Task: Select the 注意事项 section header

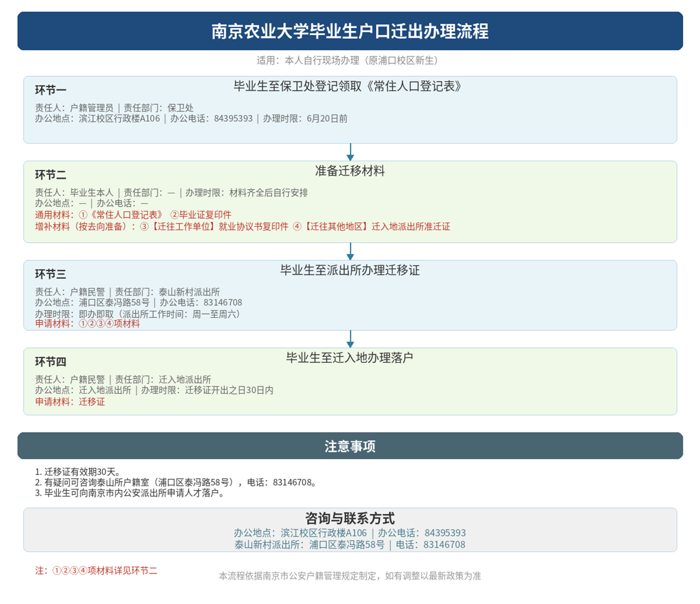Action: click(350, 446)
